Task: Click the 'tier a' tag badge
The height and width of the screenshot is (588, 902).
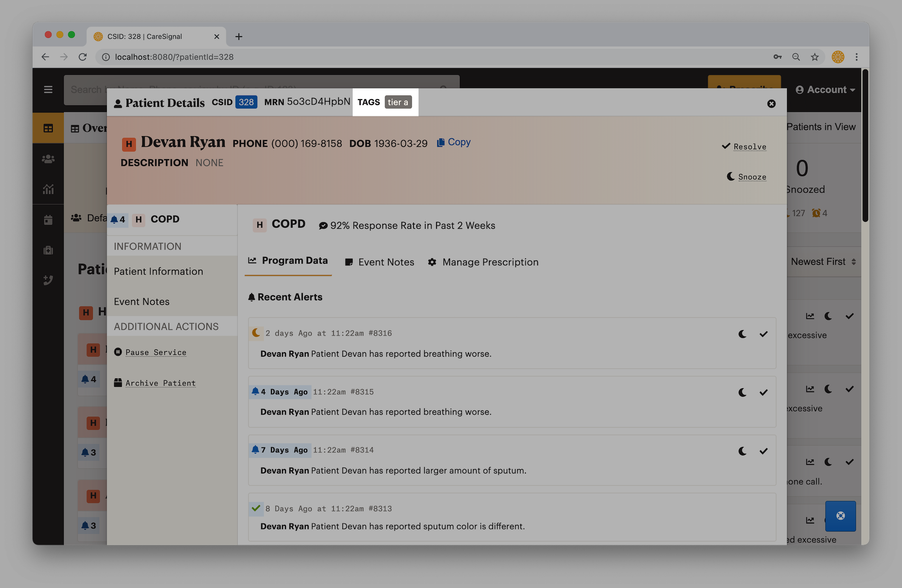Action: pyautogui.click(x=398, y=102)
